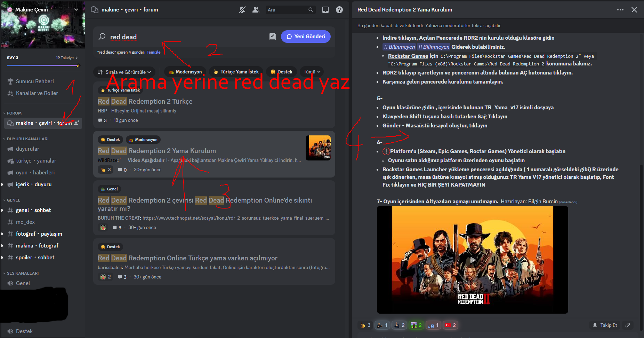The image size is (644, 338).
Task: Expand the Tümü tags dropdown
Action: tap(312, 72)
